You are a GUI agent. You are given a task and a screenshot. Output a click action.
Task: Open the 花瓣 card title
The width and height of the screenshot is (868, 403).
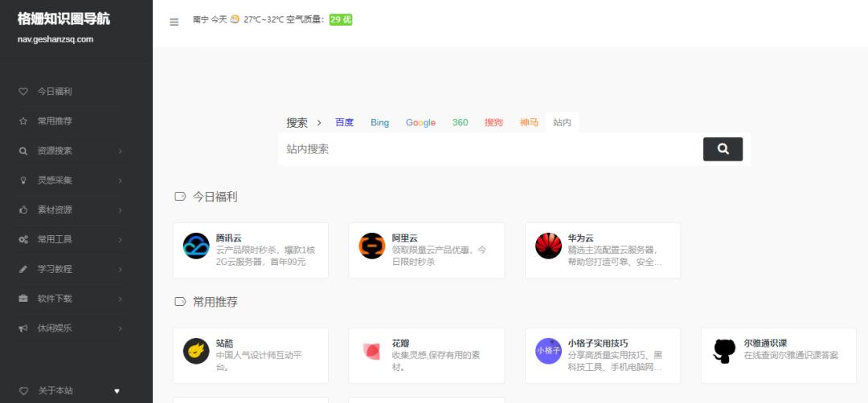400,344
